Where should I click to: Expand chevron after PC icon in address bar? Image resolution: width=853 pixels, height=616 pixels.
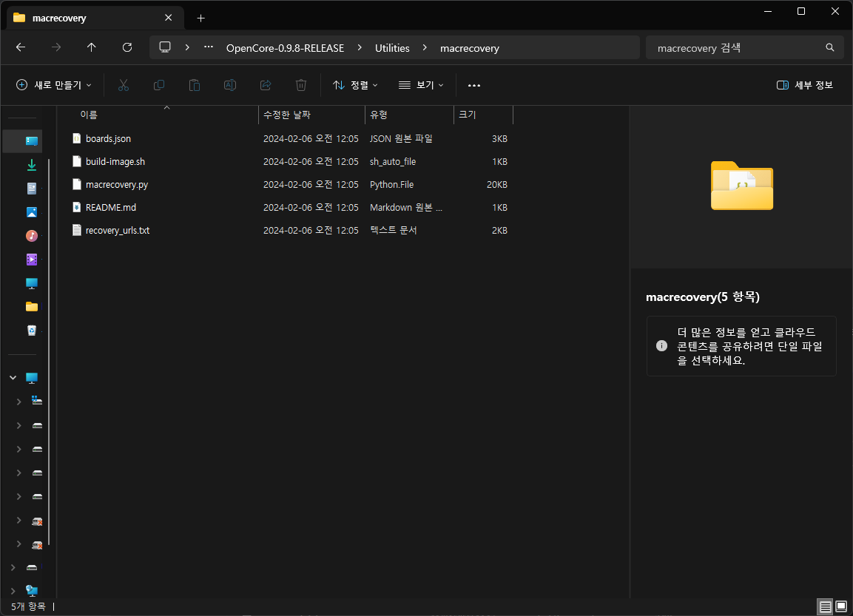tap(187, 47)
